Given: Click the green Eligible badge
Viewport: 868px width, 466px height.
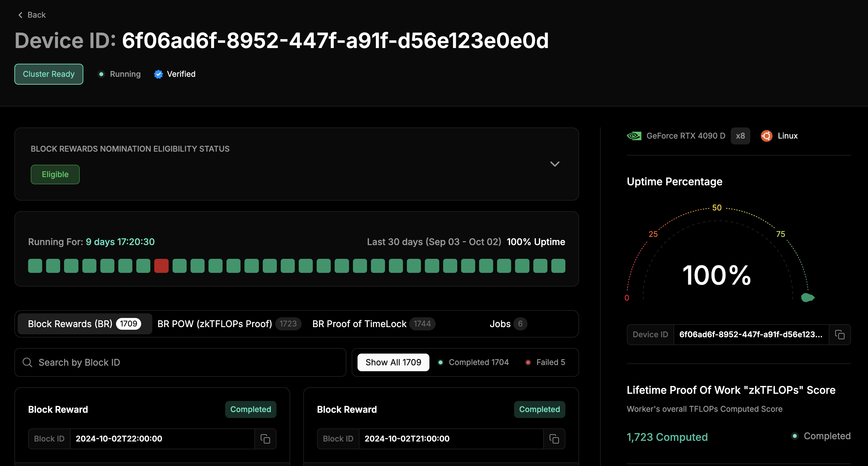Looking at the screenshot, I should 55,175.
